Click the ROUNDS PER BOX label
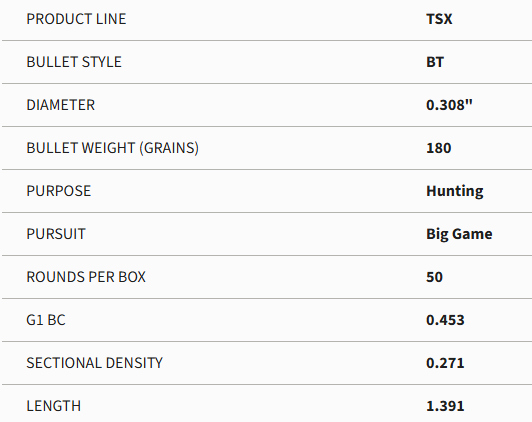This screenshot has height=422, width=532. [x=86, y=277]
